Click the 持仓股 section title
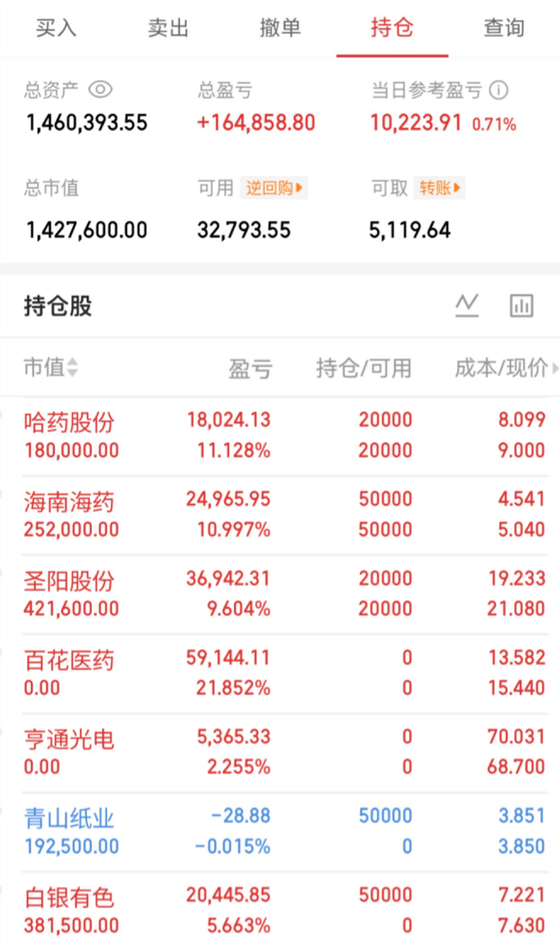Image resolution: width=560 pixels, height=948 pixels. click(x=58, y=307)
